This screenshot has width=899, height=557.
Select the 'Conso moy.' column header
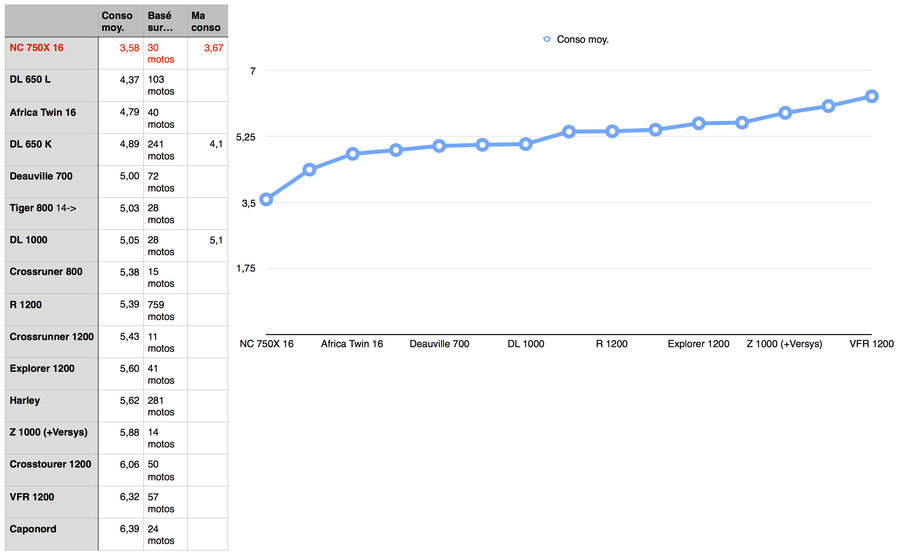pyautogui.click(x=120, y=21)
